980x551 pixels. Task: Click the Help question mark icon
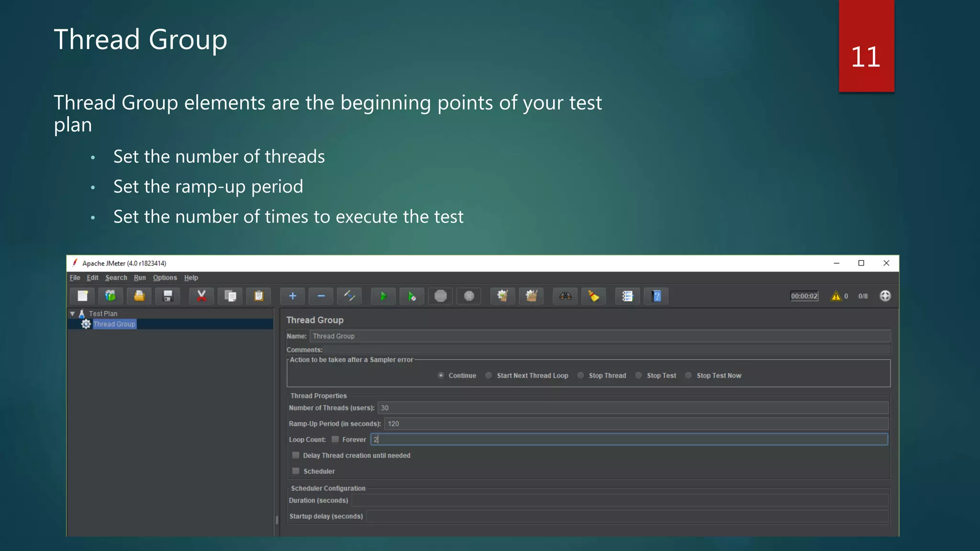657,296
